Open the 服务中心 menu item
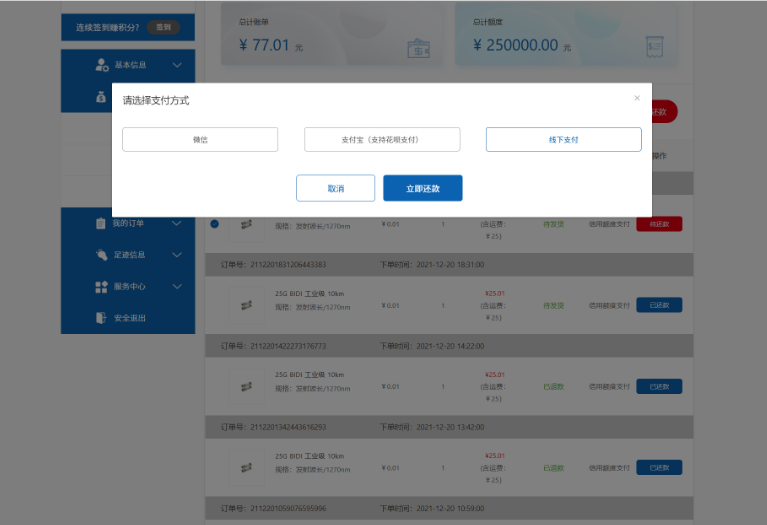Viewport: 767px width, 525px height. click(x=128, y=287)
